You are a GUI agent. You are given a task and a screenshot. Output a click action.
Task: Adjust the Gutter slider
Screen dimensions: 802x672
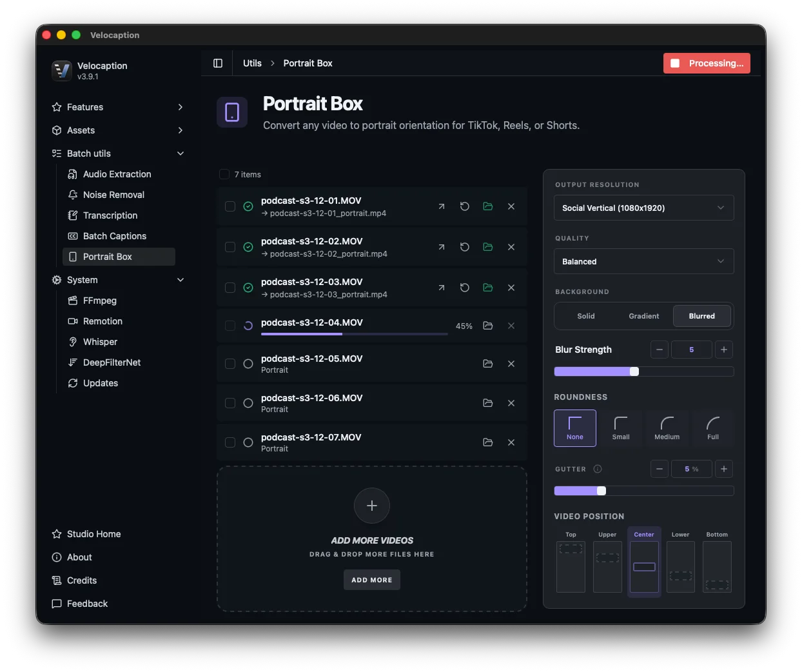(644, 491)
